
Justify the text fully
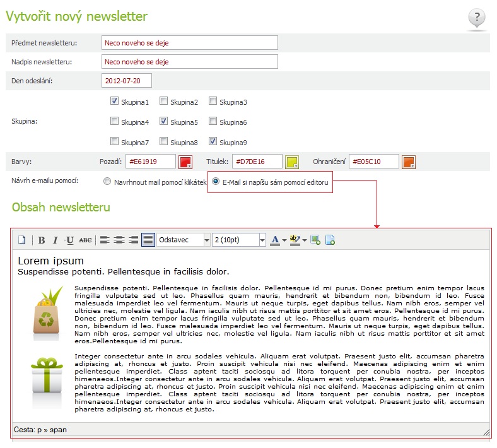pos(148,240)
